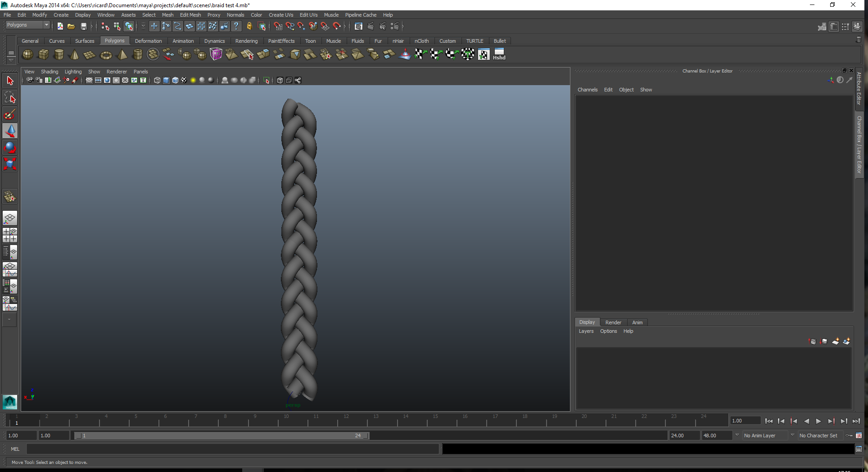Image resolution: width=868 pixels, height=472 pixels.
Task: Pick the Lasso Select tool
Action: click(x=10, y=97)
